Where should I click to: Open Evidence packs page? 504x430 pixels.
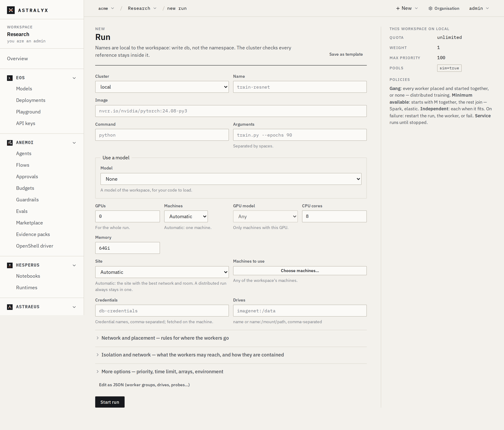(x=33, y=234)
